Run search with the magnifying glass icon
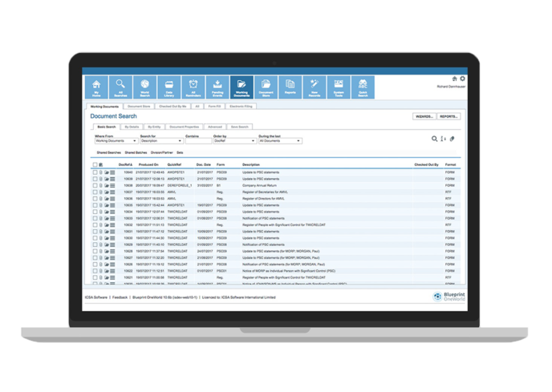This screenshot has width=552, height=392. (x=435, y=139)
